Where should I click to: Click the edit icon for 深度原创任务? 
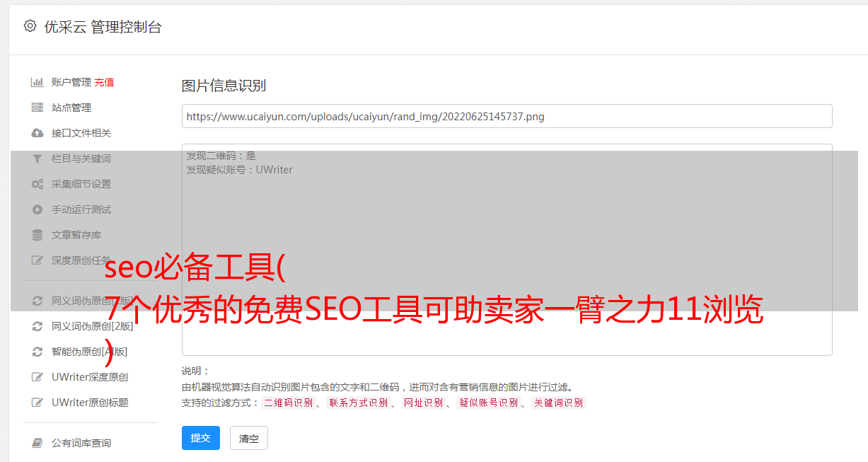[37, 260]
